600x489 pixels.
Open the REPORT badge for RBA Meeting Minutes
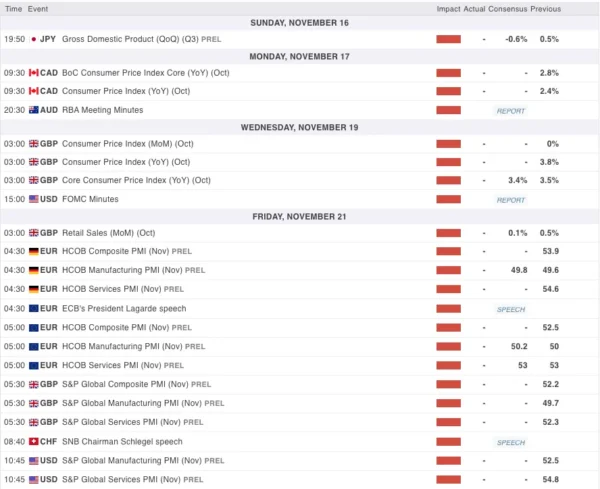(x=510, y=111)
